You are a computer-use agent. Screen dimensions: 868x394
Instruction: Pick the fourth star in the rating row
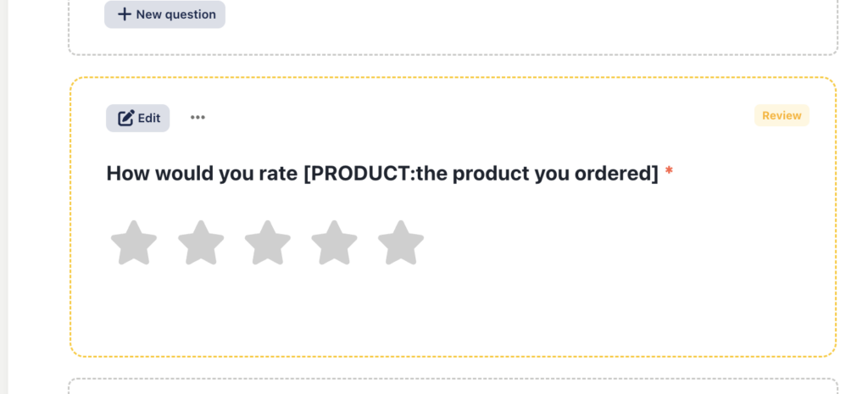tap(334, 243)
